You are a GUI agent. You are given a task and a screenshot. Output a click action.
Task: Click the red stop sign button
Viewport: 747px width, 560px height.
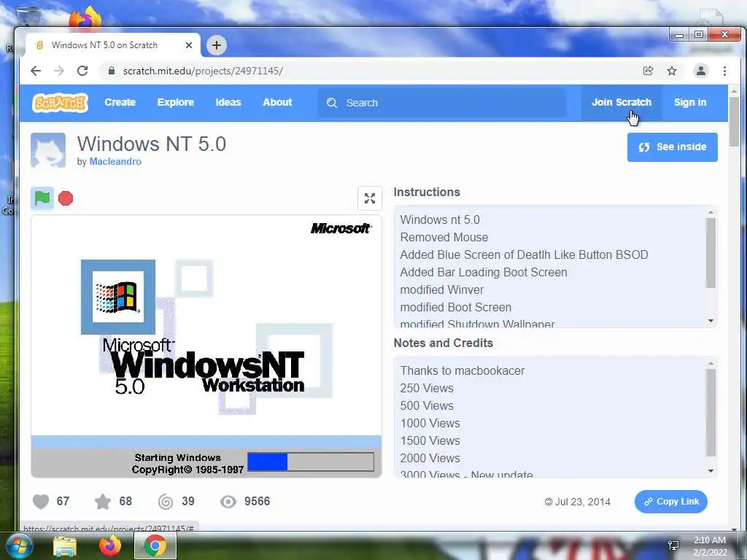point(66,198)
